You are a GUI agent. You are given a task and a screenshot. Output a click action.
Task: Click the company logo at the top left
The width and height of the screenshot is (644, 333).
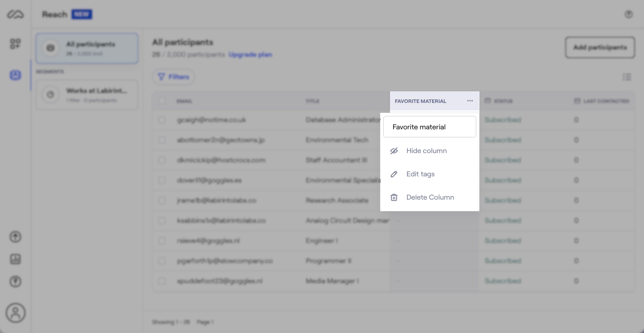pyautogui.click(x=16, y=14)
